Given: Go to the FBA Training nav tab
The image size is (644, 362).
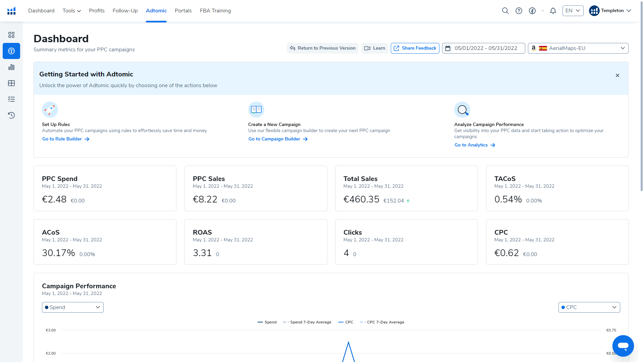Looking at the screenshot, I should click(215, 11).
